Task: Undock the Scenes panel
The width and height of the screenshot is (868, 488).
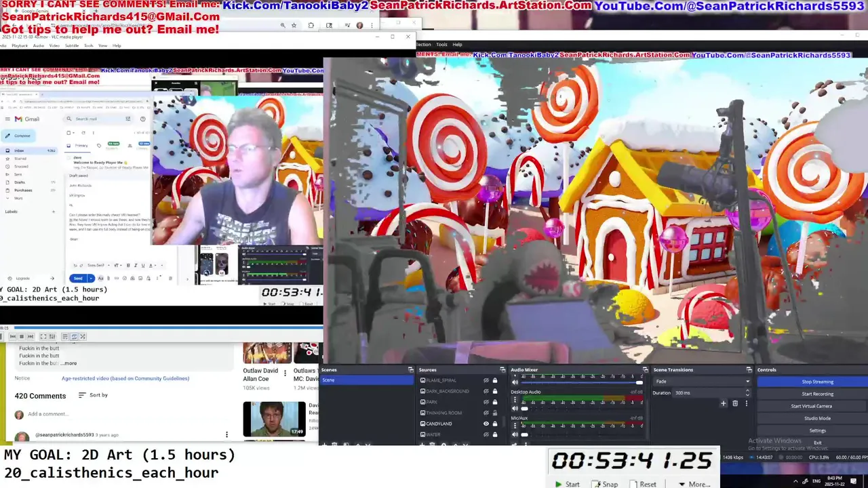Action: click(410, 369)
